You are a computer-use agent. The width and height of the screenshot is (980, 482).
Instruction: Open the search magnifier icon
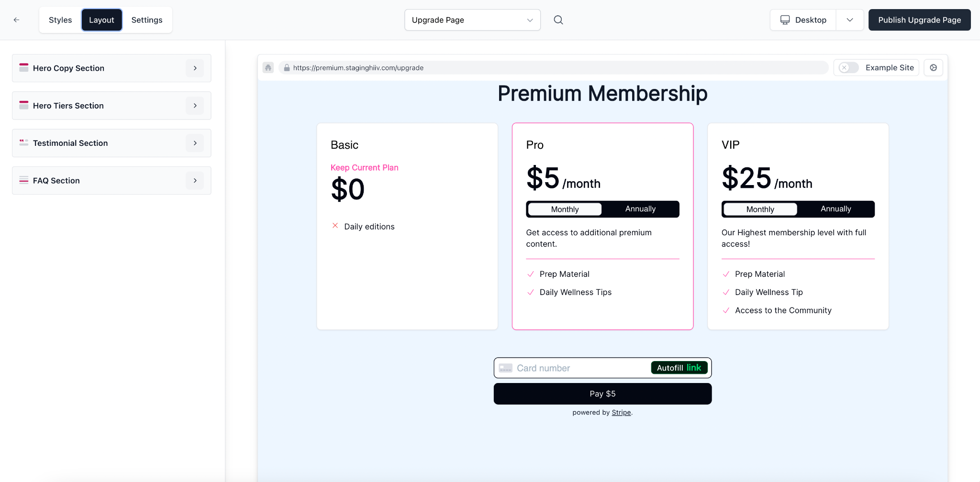558,20
